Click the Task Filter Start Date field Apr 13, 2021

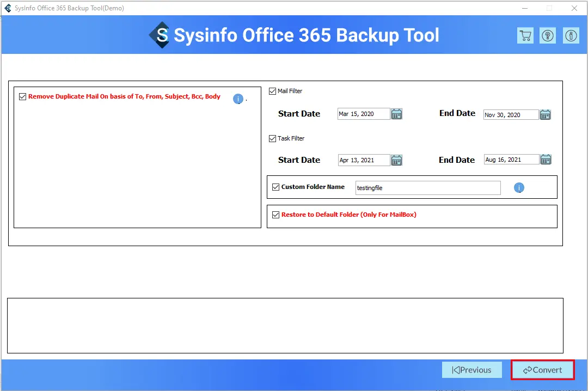point(364,160)
